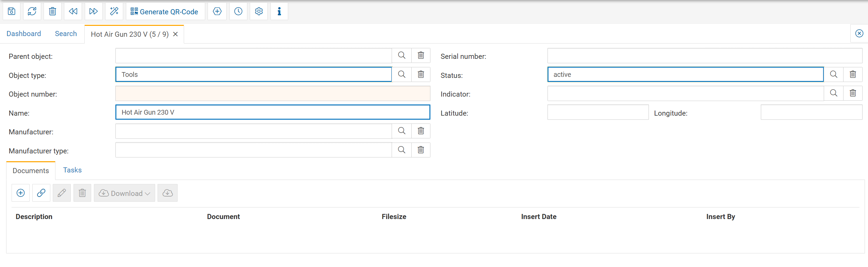The width and height of the screenshot is (868, 267).
Task: Clear the Status field with trash icon
Action: [853, 74]
